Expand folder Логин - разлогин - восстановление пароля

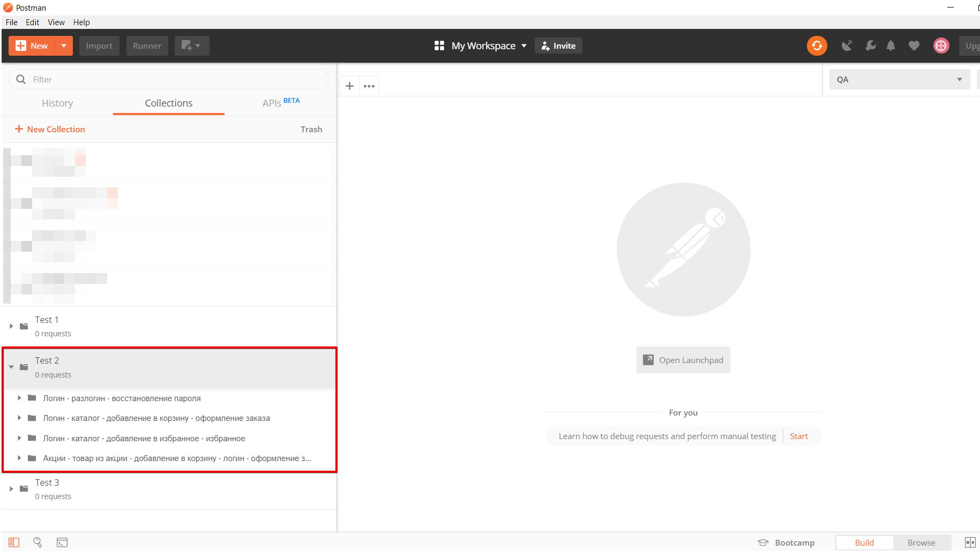coord(19,398)
